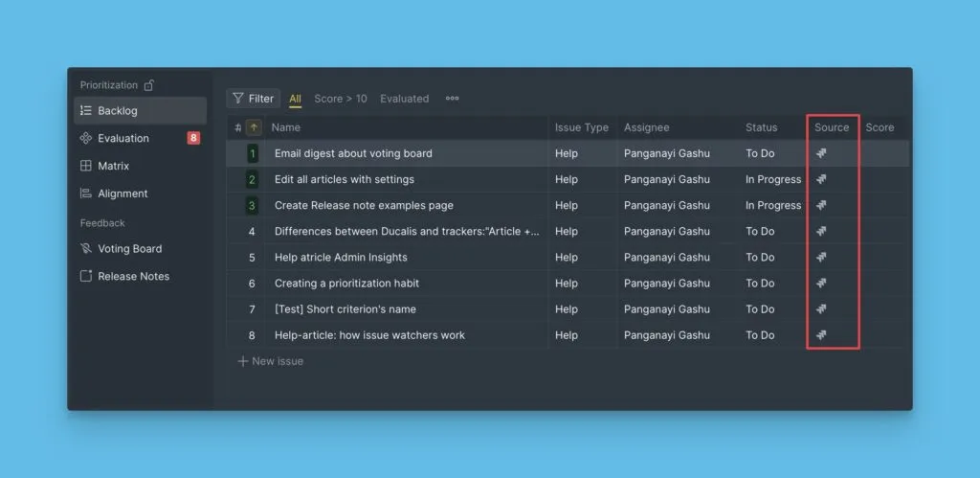Screen dimensions: 980x478
Task: Open the three-dot more filters menu
Action: click(453, 99)
